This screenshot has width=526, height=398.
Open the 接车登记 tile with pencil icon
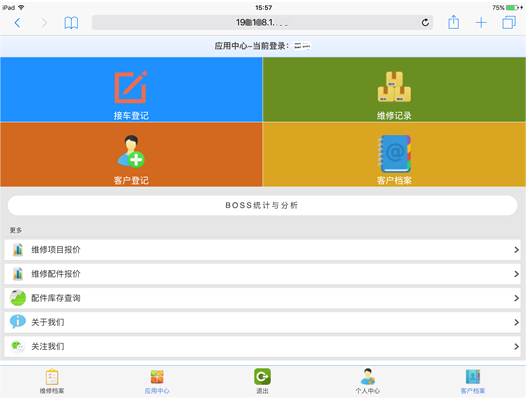[x=131, y=89]
